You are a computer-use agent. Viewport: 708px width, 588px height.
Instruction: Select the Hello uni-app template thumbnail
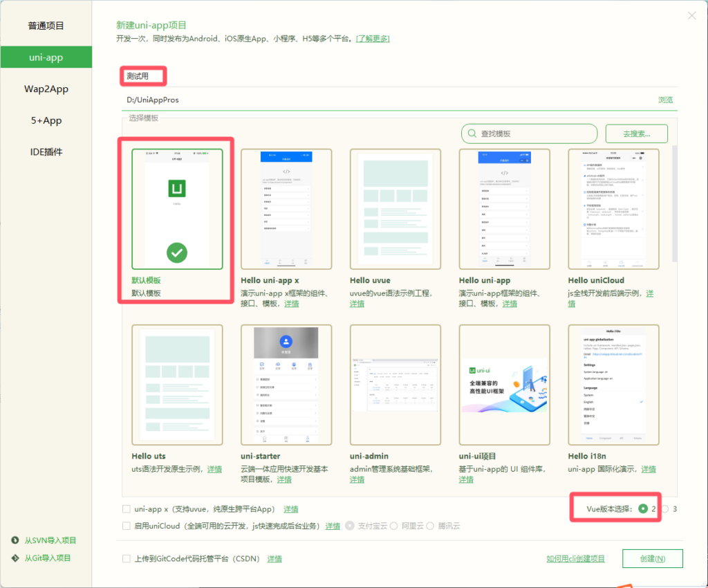[x=504, y=209]
